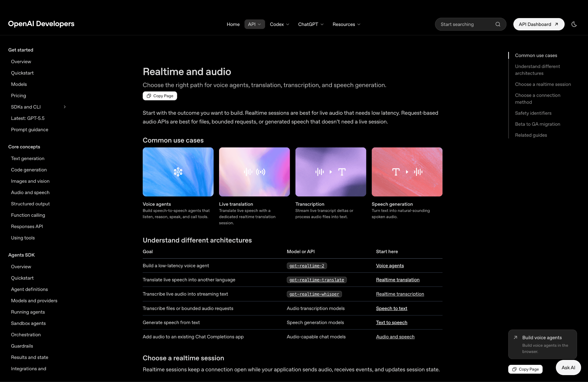Click the Copy Page button below the subtitle

(x=160, y=96)
